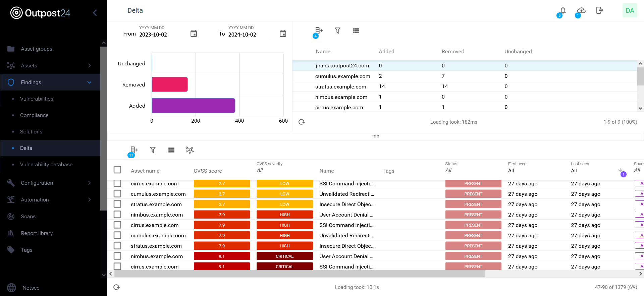Open Asset groups from sidebar
This screenshot has width=644, height=296.
pos(50,49)
